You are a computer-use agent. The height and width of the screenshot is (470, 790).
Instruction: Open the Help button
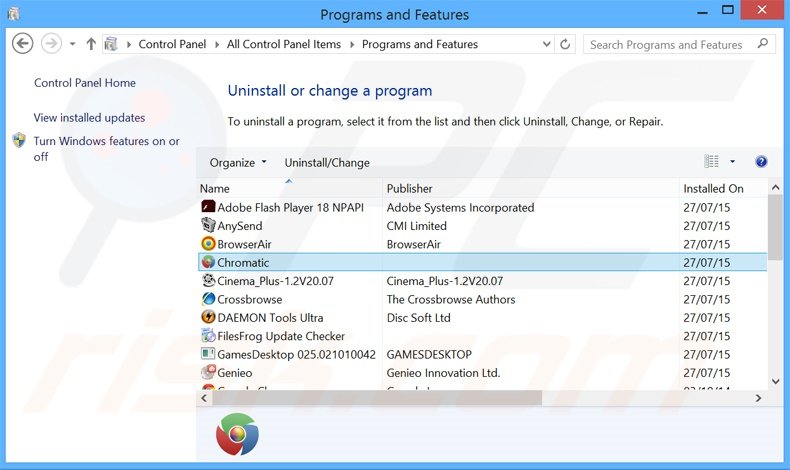click(x=761, y=162)
